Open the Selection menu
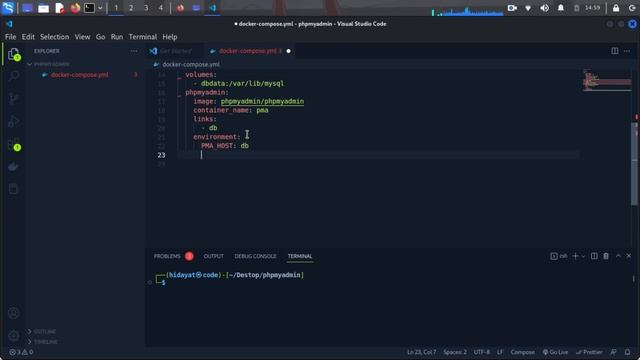Image resolution: width=640 pixels, height=360 pixels. click(x=54, y=37)
